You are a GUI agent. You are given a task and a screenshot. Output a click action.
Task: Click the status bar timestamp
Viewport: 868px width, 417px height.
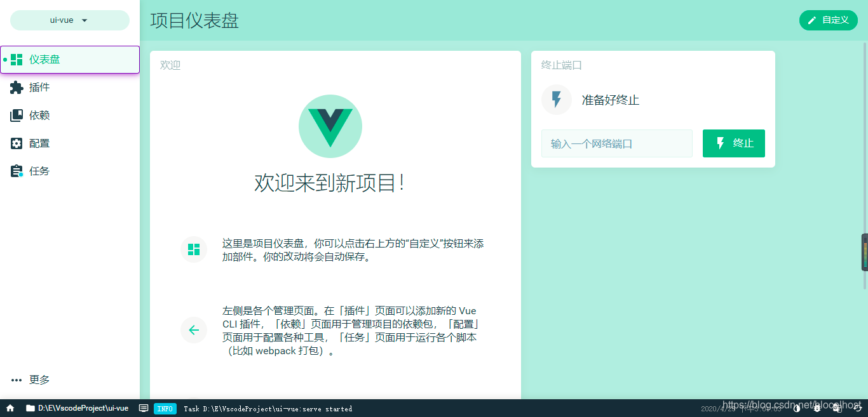point(741,409)
